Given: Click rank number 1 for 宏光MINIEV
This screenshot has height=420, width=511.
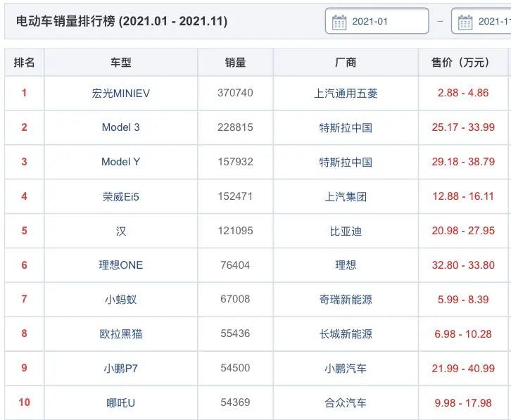Looking at the screenshot, I should 24,93.
